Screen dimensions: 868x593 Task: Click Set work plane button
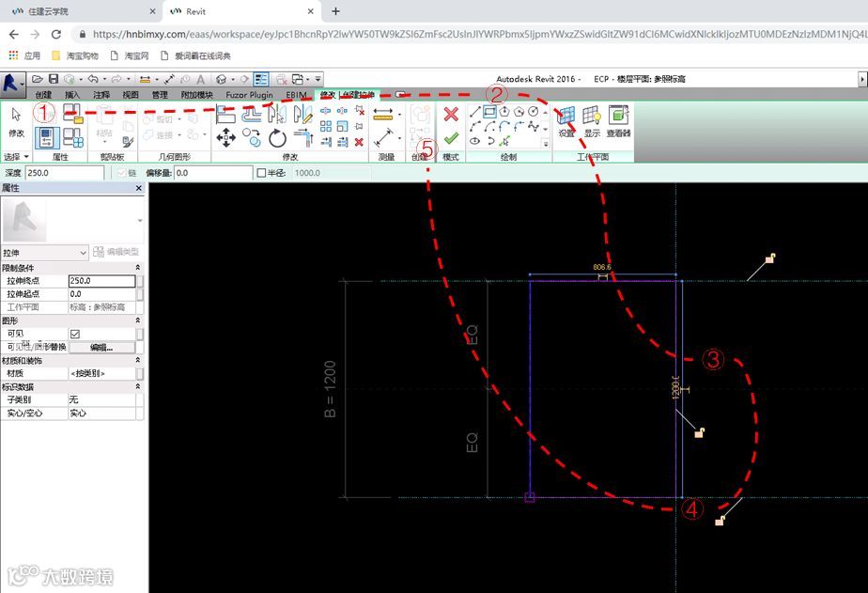pos(566,122)
